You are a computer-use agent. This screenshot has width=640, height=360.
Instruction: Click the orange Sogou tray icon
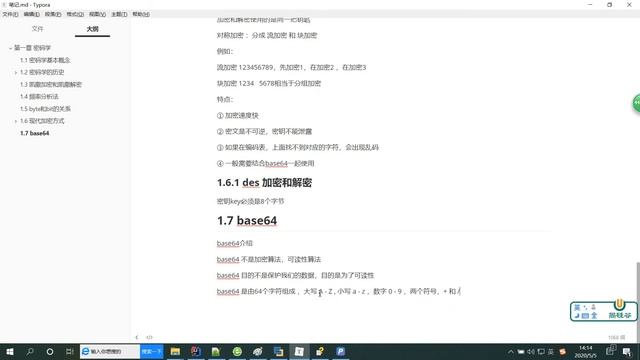563,351
